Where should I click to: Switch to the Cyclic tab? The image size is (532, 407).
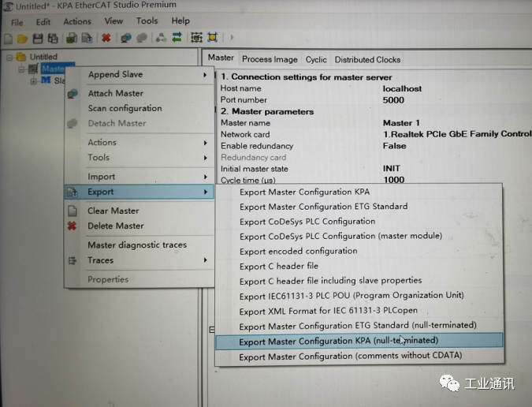[316, 60]
